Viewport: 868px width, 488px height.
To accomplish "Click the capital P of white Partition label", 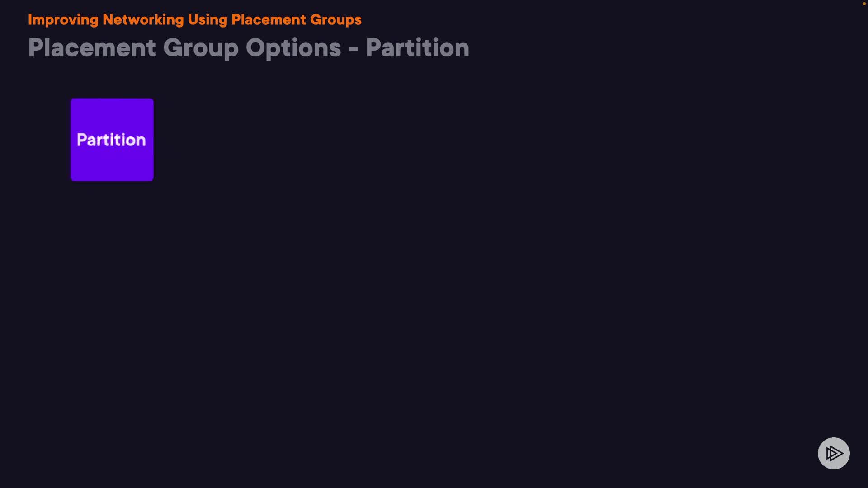I will click(x=81, y=140).
